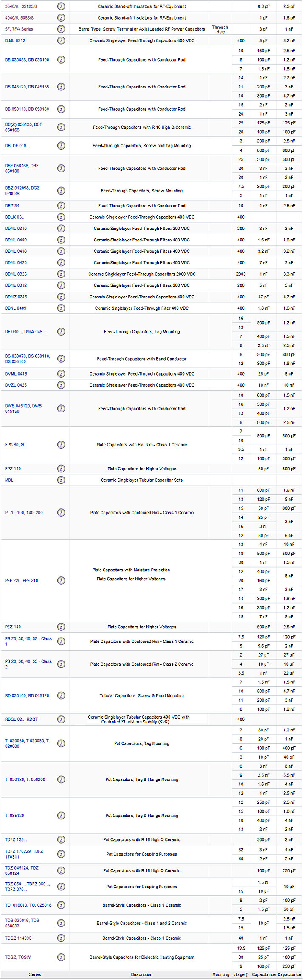Open the DVZL 0425 series link
Screen dimensions: 304x980
point(16,385)
